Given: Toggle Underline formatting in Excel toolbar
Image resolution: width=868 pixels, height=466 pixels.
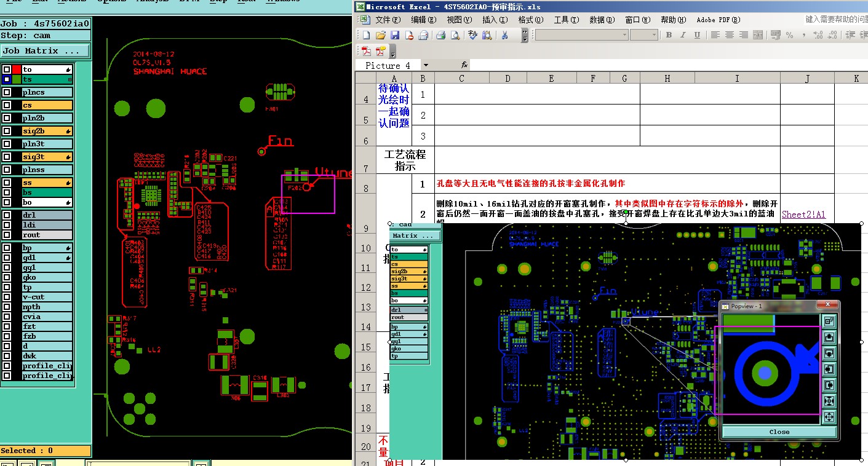Looking at the screenshot, I should [x=697, y=35].
